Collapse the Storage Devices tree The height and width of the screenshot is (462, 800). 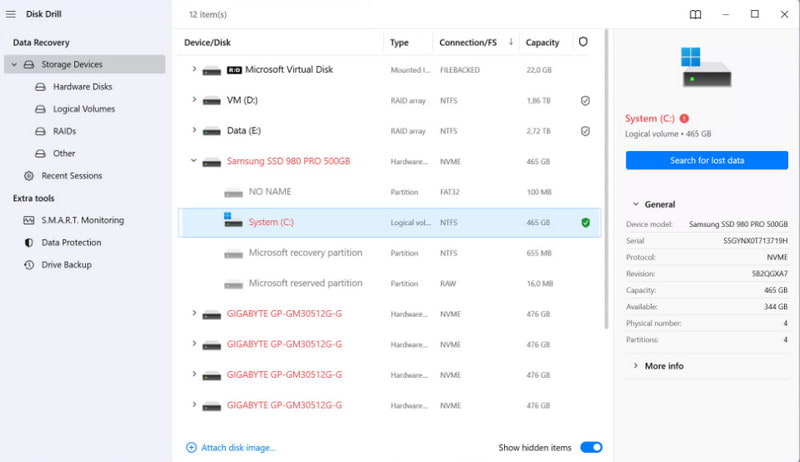[14, 64]
